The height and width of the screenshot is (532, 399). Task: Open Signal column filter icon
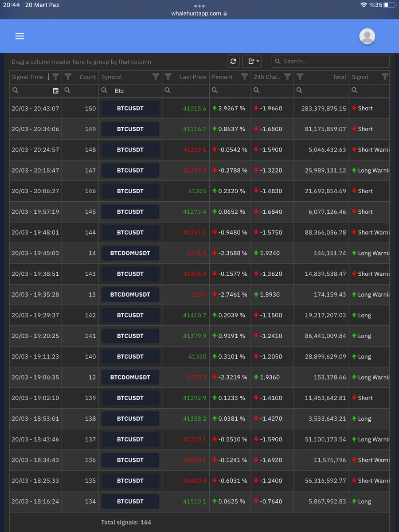pyautogui.click(x=385, y=77)
